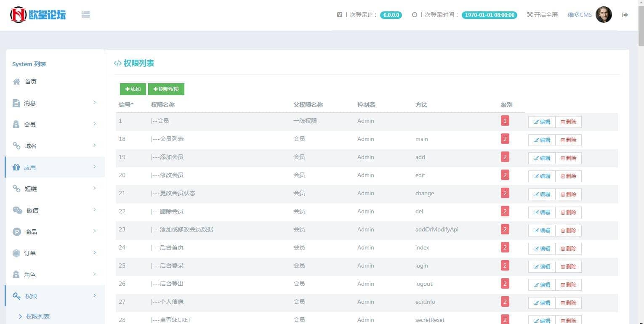This screenshot has height=324, width=644.
Task: Click the P icon beside 商品
Action: click(x=17, y=232)
